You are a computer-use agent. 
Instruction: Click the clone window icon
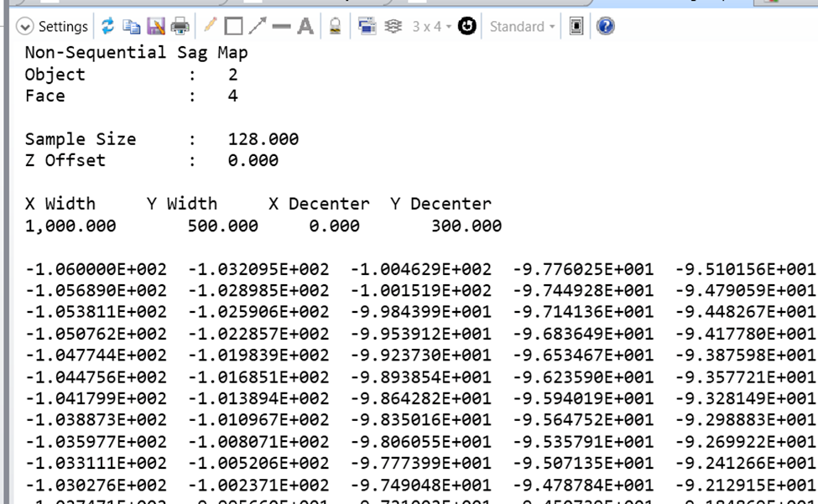click(367, 26)
